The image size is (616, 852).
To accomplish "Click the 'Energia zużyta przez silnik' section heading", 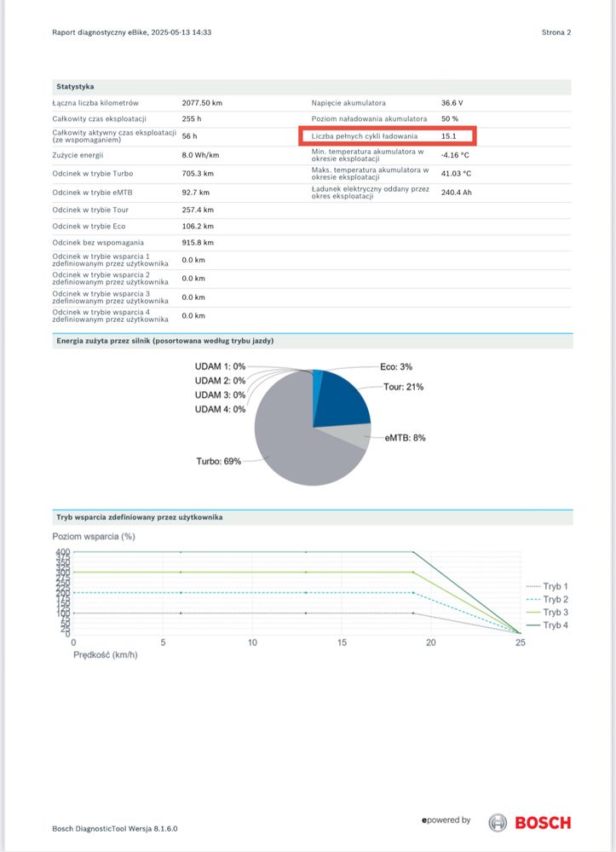I will [165, 341].
